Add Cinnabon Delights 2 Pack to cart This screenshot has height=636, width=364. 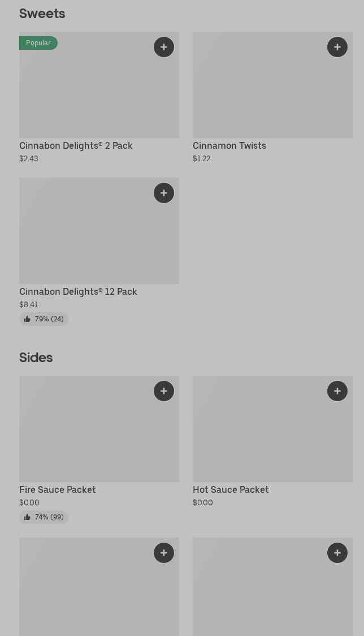[164, 47]
